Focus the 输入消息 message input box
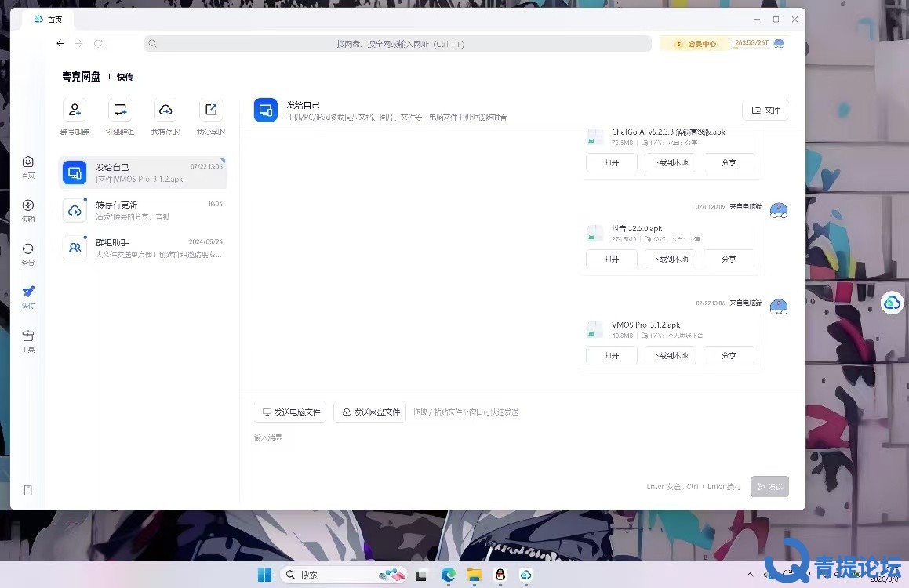Screen dimensions: 909x588 pos(522,452)
